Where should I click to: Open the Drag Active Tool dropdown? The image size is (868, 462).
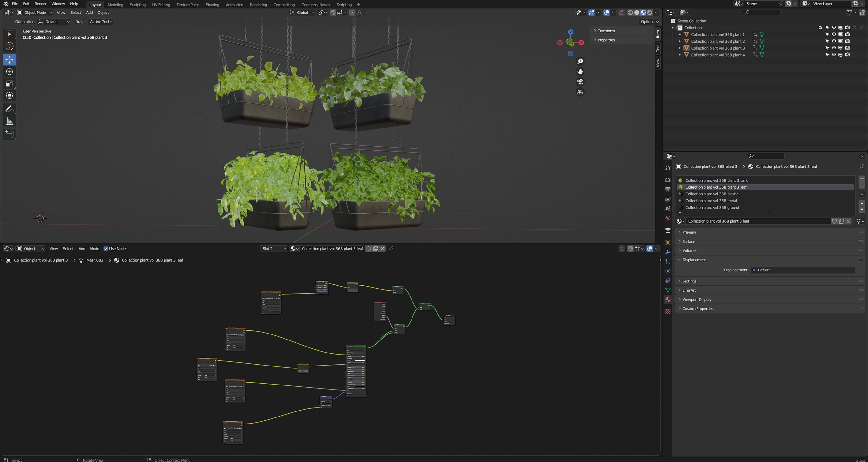pyautogui.click(x=101, y=22)
